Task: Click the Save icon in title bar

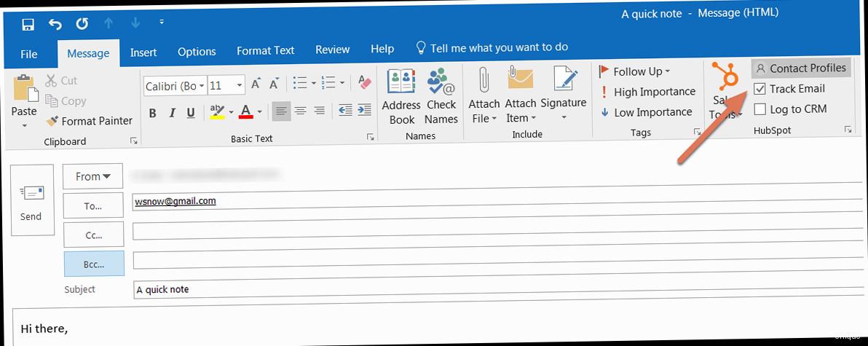Action: point(28,24)
